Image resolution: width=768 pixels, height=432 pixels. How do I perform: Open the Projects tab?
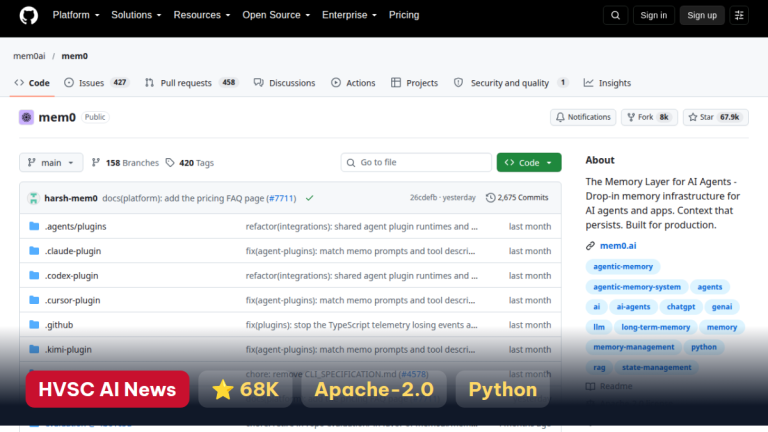pos(414,83)
